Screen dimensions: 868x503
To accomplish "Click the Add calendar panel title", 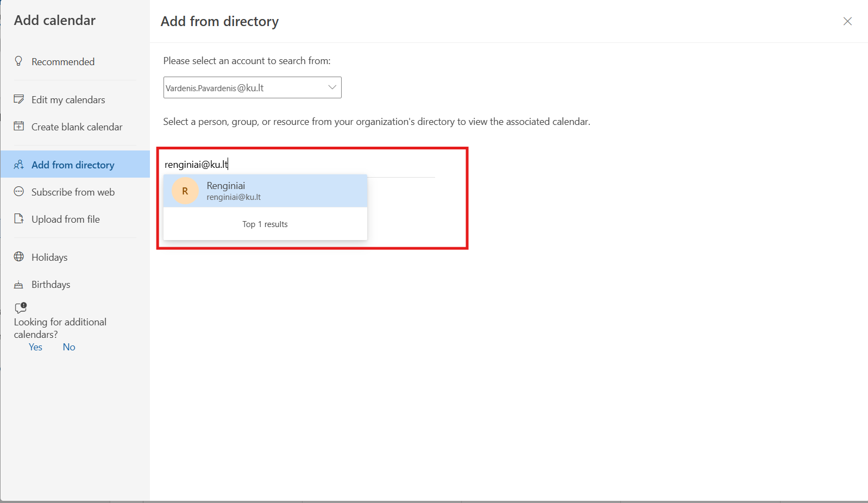I will (55, 20).
